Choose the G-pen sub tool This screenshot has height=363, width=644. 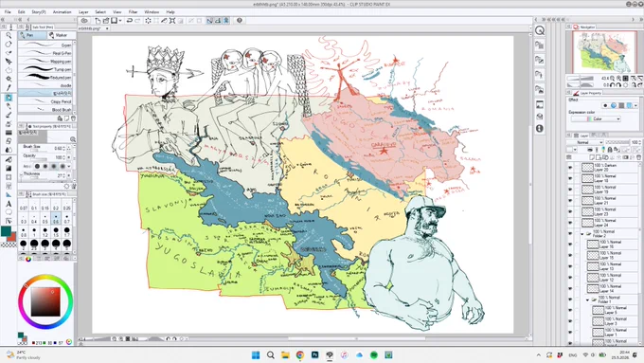pos(45,45)
